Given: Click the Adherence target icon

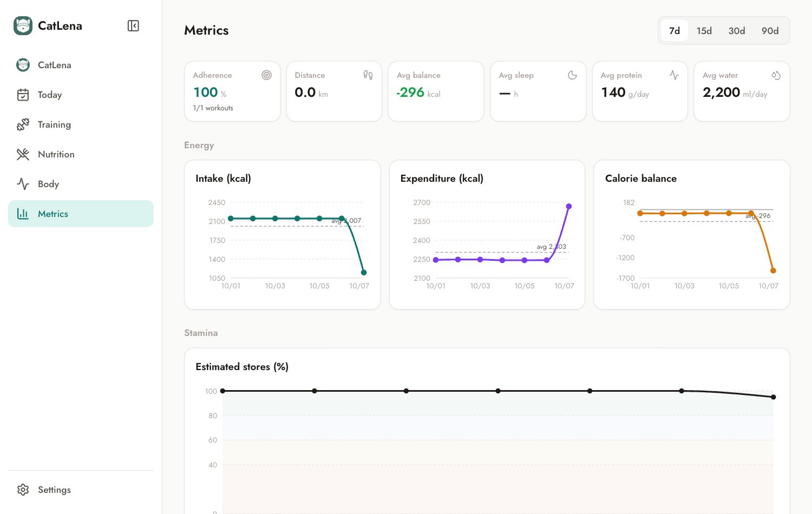Looking at the screenshot, I should tap(266, 75).
